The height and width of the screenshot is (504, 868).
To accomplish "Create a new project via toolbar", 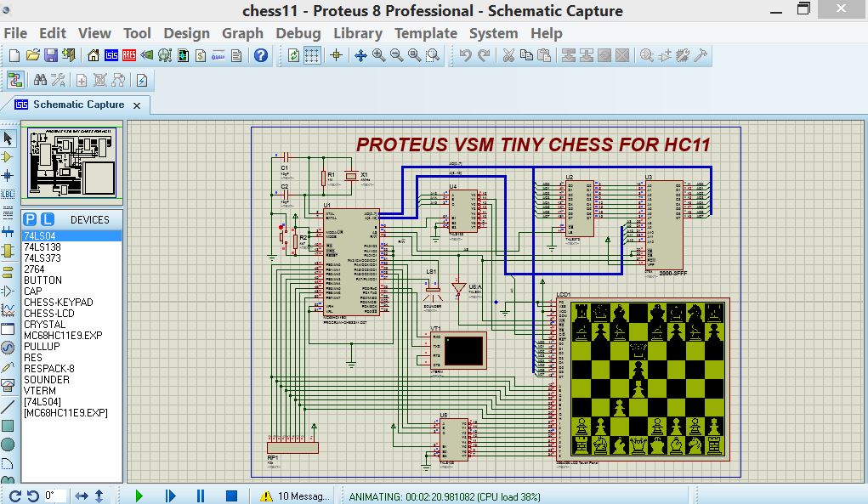I will pyautogui.click(x=14, y=55).
